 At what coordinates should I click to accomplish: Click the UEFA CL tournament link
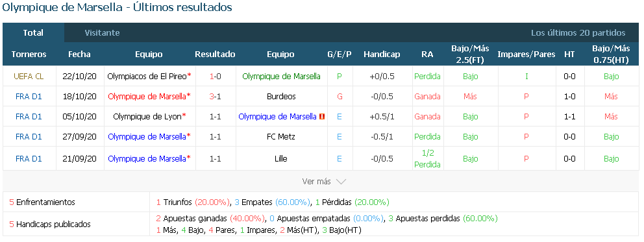(x=29, y=77)
